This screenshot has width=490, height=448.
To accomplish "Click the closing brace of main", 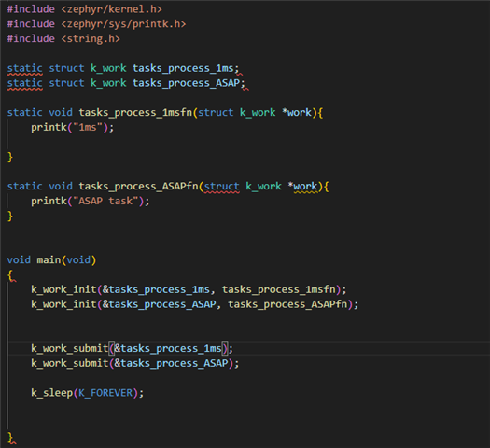I will 10,438.
